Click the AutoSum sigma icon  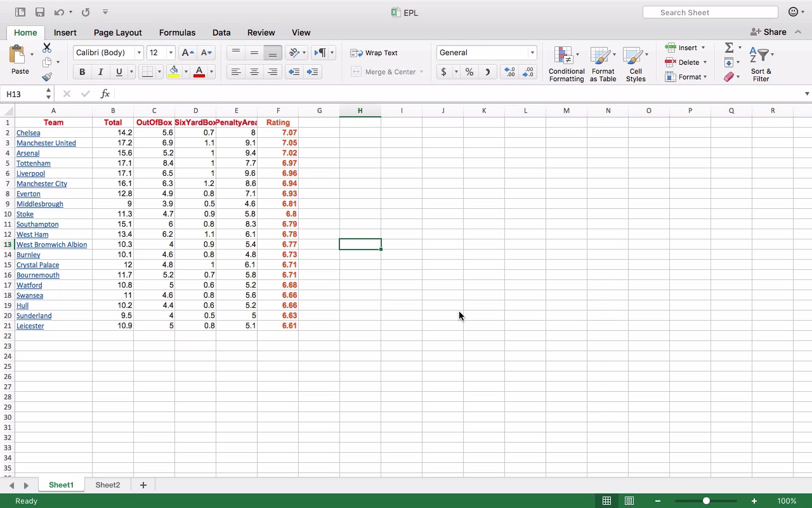pyautogui.click(x=729, y=48)
